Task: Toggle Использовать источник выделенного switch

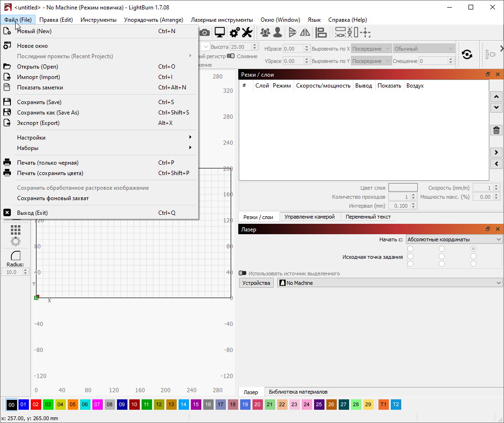Action: pyautogui.click(x=243, y=273)
